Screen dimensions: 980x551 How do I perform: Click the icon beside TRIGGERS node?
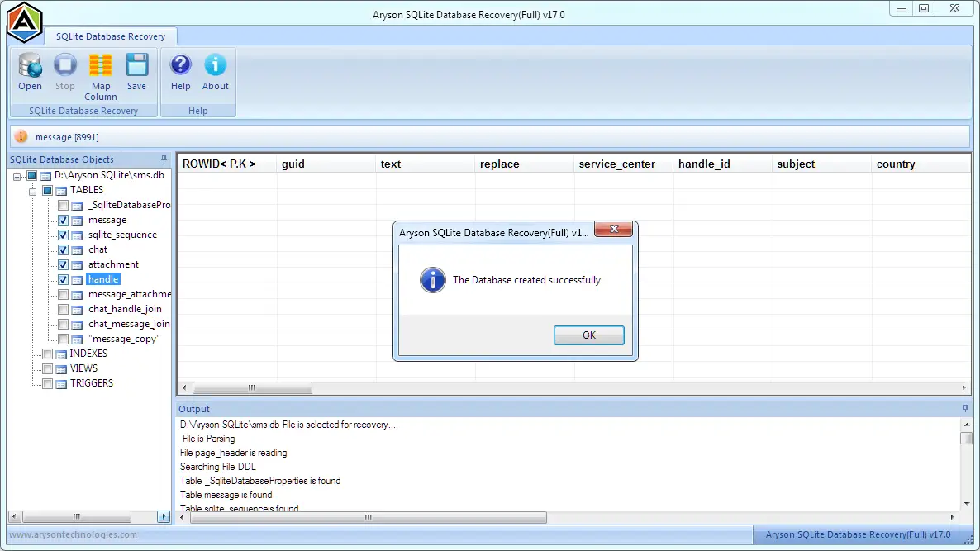(61, 384)
